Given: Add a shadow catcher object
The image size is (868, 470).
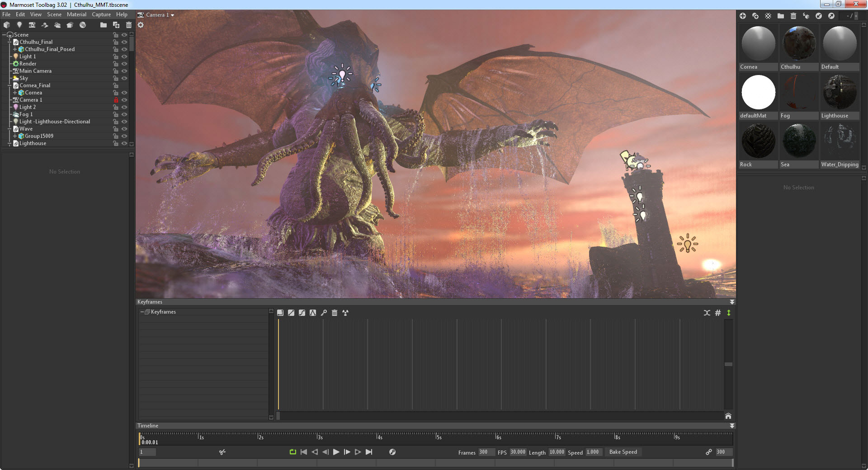Looking at the screenshot, I should pos(45,25).
